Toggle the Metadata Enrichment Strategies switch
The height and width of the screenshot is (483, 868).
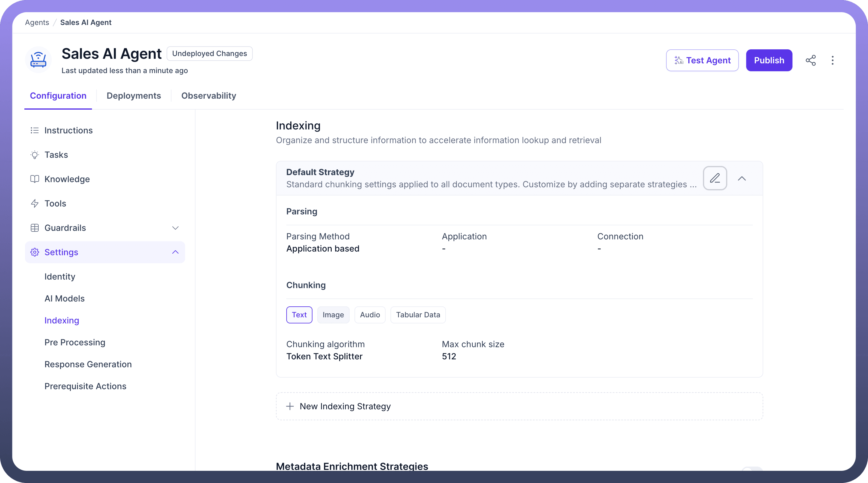pyautogui.click(x=751, y=469)
